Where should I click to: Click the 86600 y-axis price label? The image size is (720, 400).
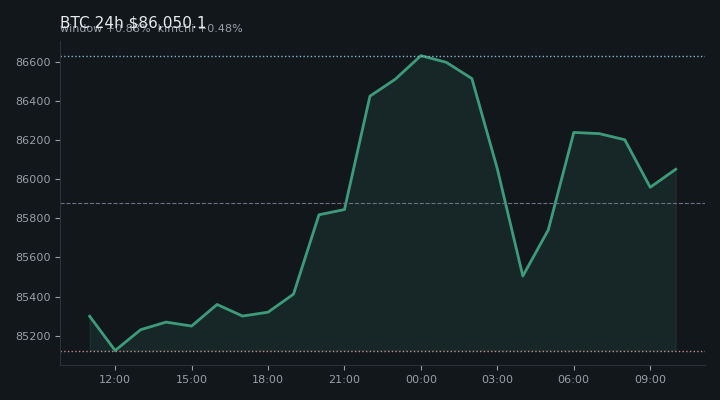tap(33, 62)
